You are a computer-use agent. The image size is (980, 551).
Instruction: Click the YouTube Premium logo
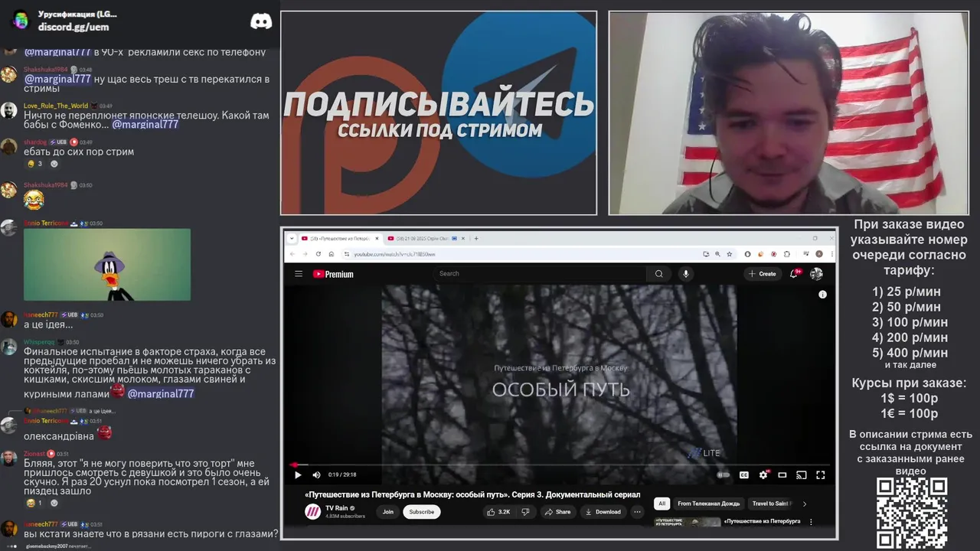click(333, 274)
